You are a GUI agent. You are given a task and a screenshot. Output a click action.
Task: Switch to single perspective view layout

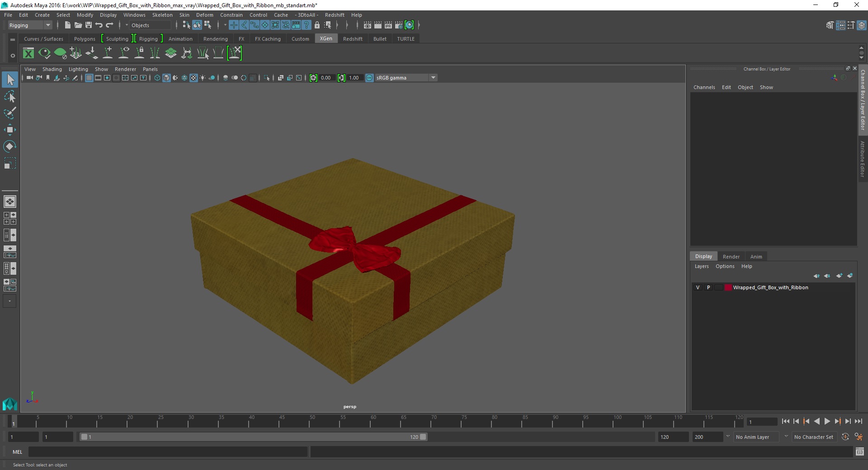(10, 202)
